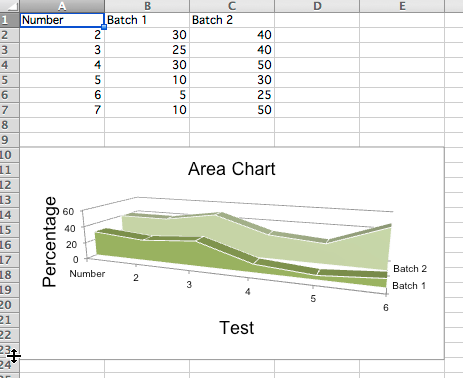Select column A header
The height and width of the screenshot is (378, 463).
[62, 6]
